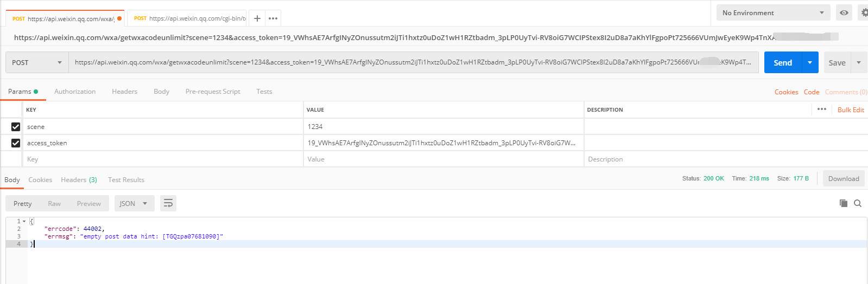Open the No Environment dropdown

point(774,12)
